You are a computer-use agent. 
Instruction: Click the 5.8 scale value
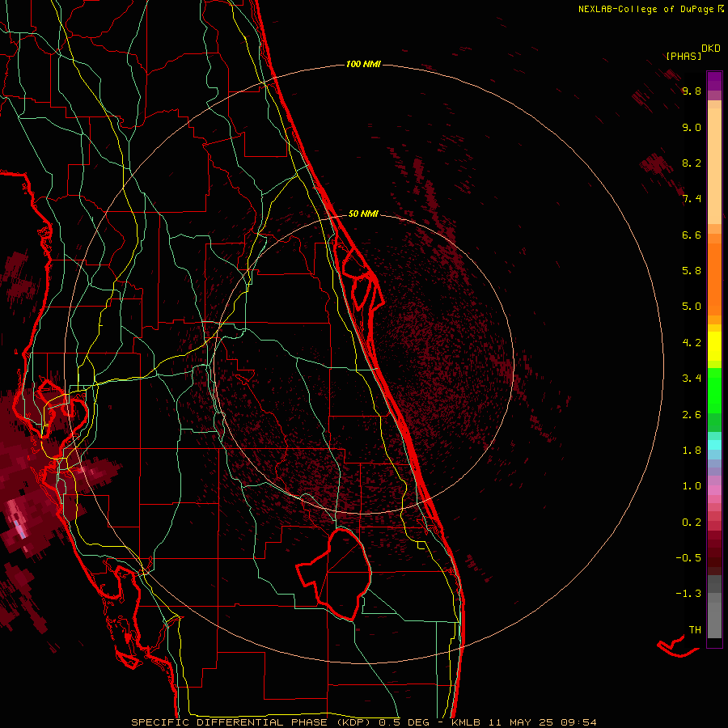click(692, 270)
